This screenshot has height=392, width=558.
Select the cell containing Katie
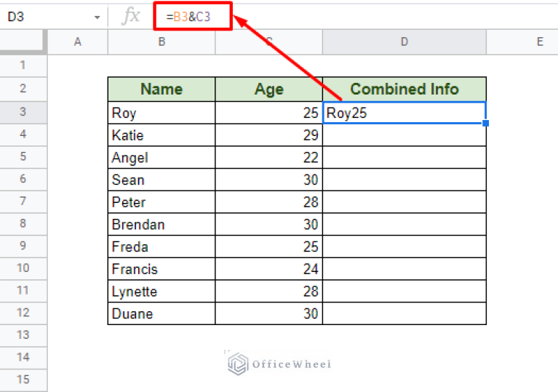(161, 135)
